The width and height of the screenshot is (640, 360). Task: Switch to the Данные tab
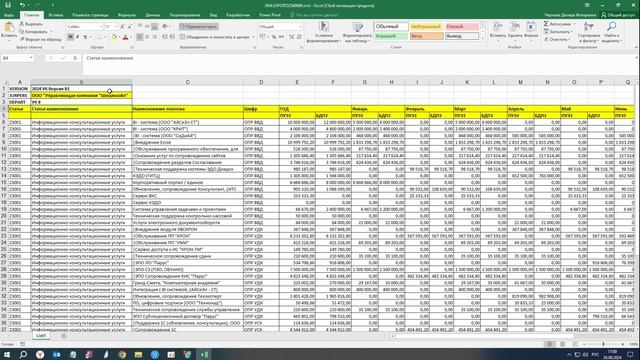click(x=153, y=15)
